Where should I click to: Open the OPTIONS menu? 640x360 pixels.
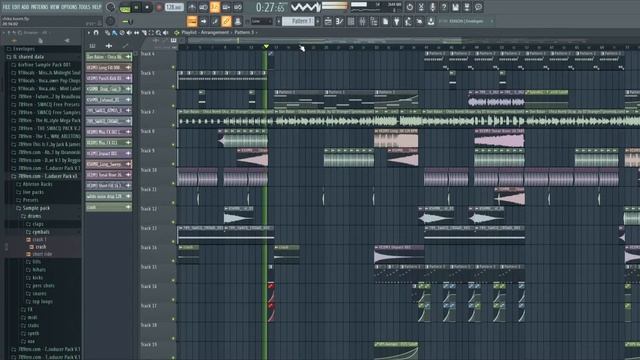(x=70, y=7)
